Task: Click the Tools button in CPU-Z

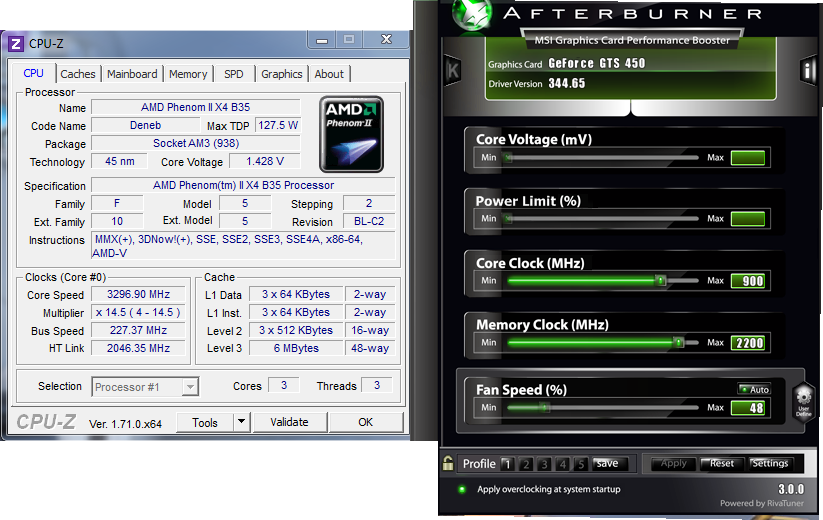Action: coord(205,422)
